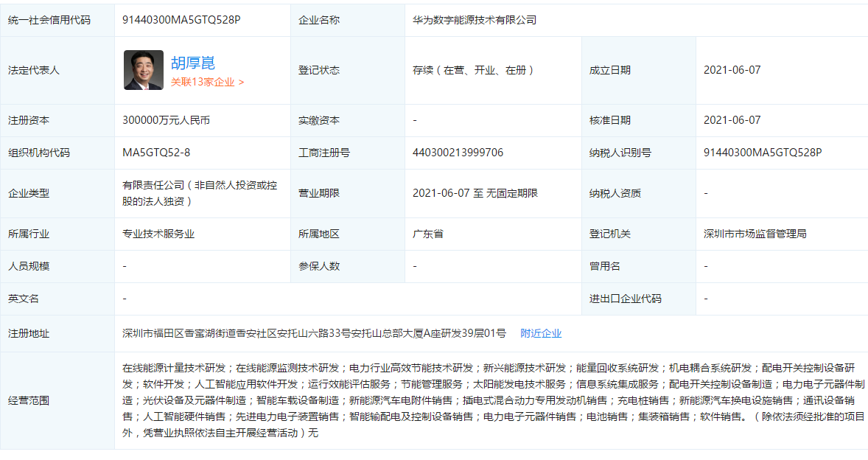Select company name 华为数字能源技术有限公司
The image size is (868, 460).
click(x=475, y=20)
